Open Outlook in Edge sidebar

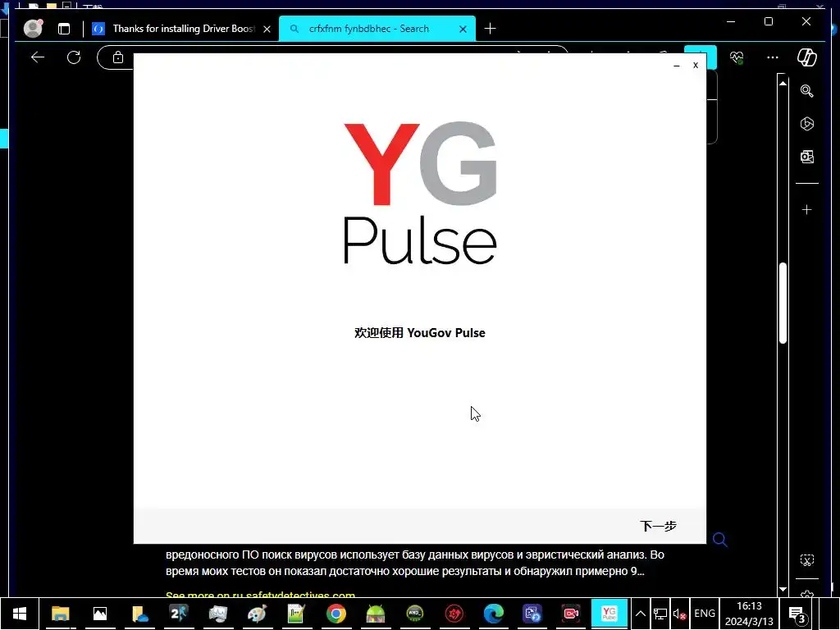tap(807, 157)
